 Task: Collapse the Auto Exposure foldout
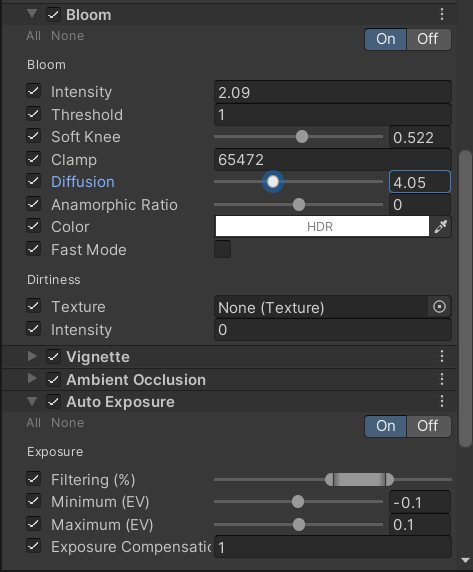coord(32,401)
